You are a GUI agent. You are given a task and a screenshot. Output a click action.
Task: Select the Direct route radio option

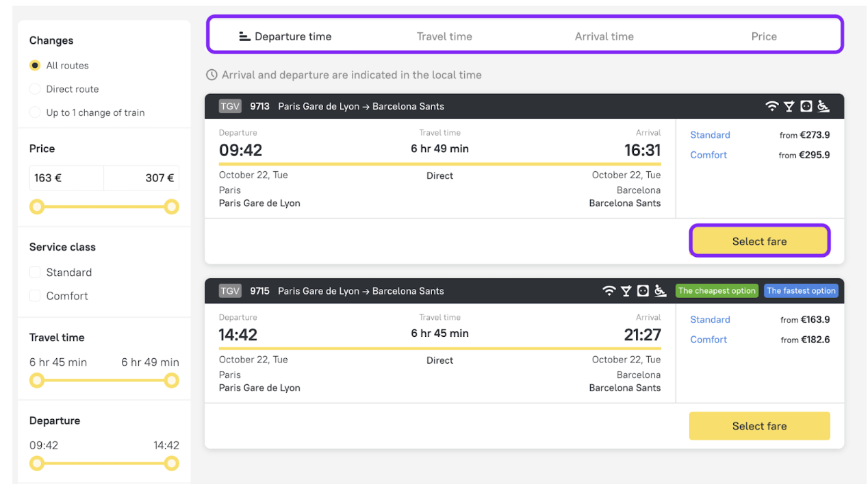pos(35,89)
